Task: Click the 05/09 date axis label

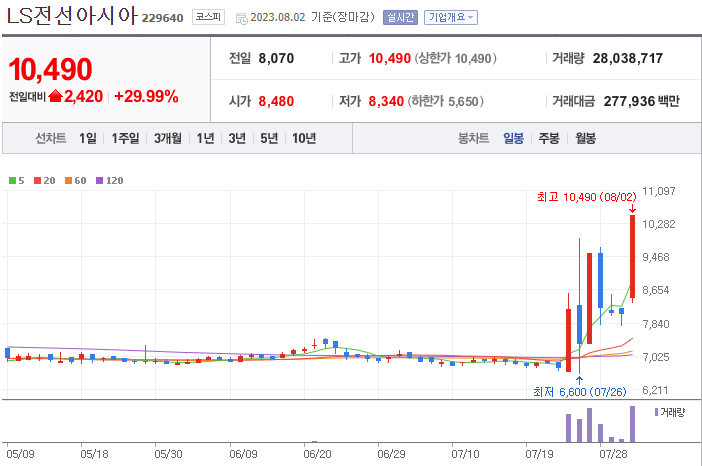Action: coord(21,454)
